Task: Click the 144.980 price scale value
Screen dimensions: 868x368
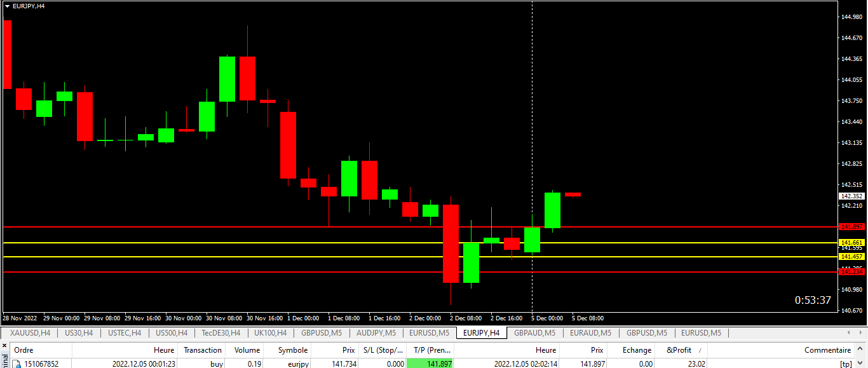Action: [x=851, y=17]
